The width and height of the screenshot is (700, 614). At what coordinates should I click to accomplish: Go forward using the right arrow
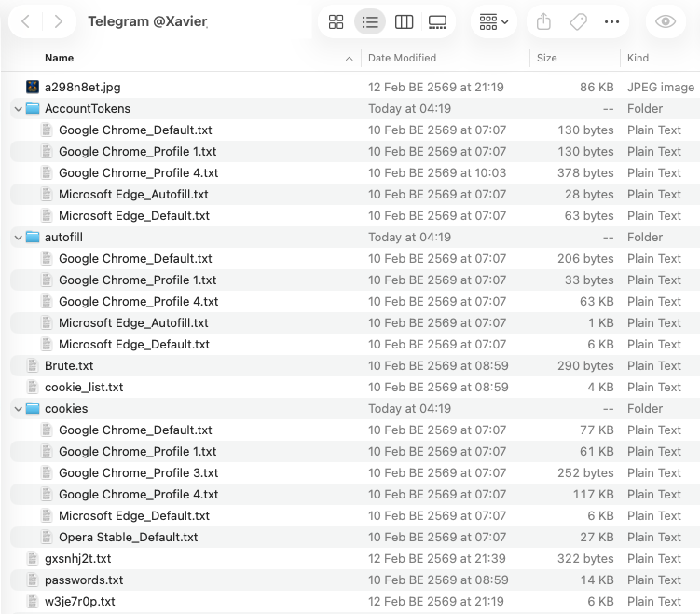coord(59,21)
